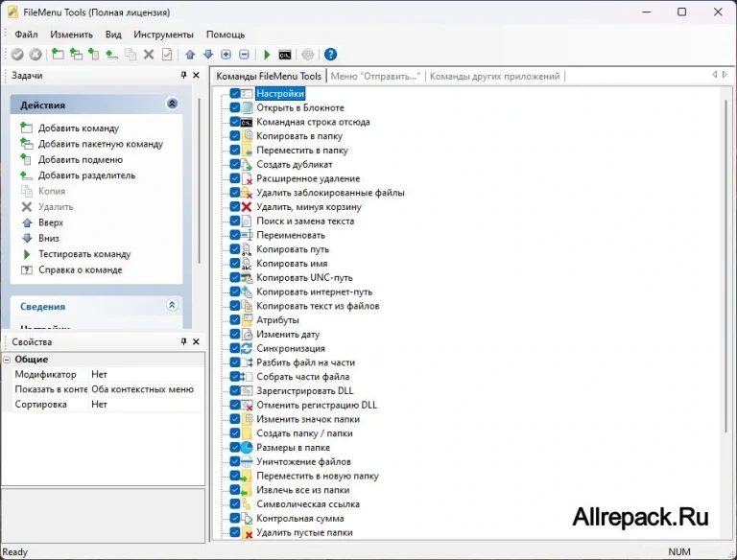
Task: Open the Инструменты menu
Action: (x=163, y=35)
